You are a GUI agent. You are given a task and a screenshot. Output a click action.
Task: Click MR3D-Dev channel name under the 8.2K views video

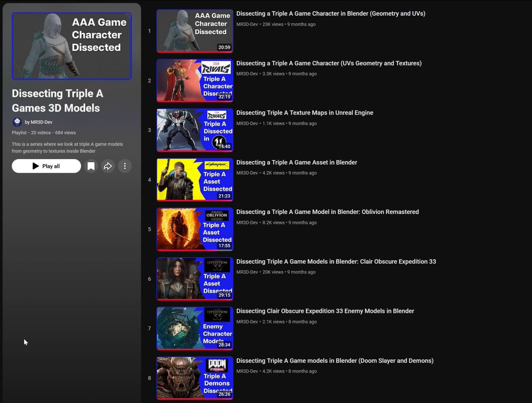pyautogui.click(x=247, y=223)
